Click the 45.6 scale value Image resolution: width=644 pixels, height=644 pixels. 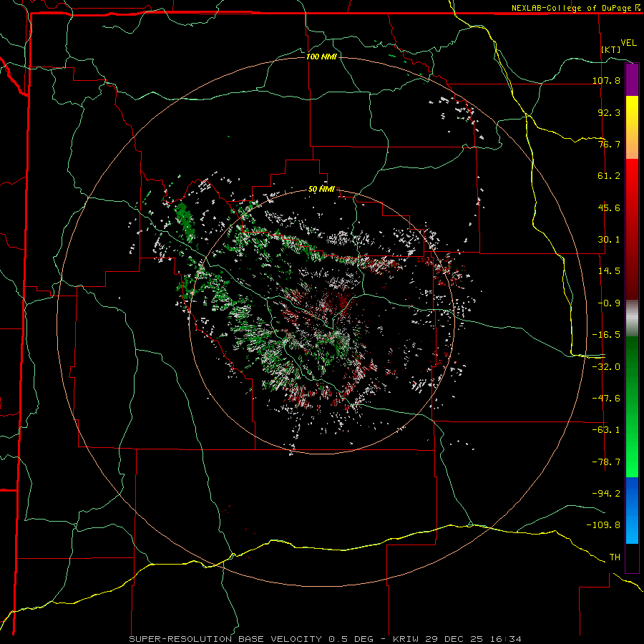[609, 208]
